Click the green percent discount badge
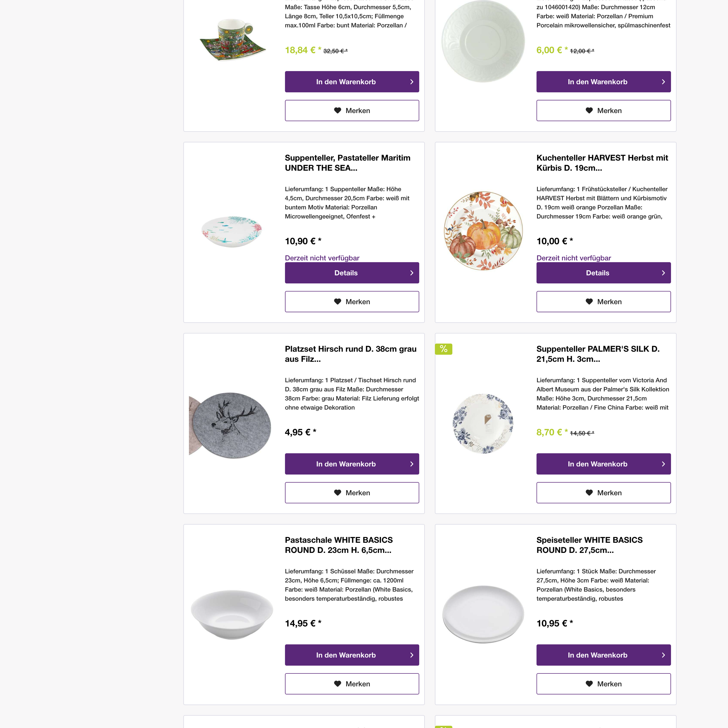728x728 pixels. [x=444, y=349]
